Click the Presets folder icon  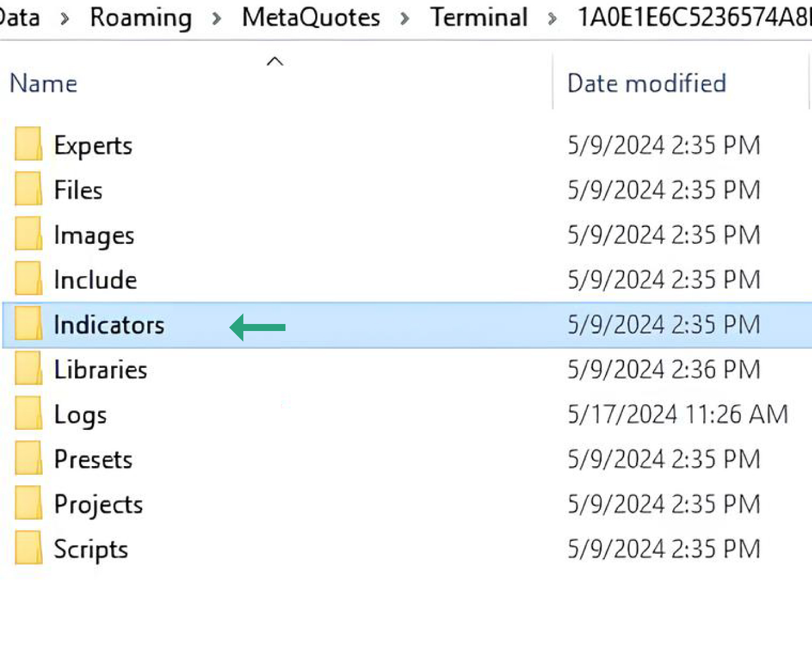(x=28, y=459)
